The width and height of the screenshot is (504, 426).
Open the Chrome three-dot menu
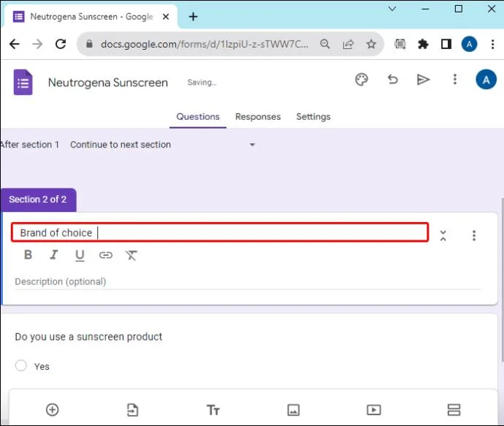coord(492,44)
